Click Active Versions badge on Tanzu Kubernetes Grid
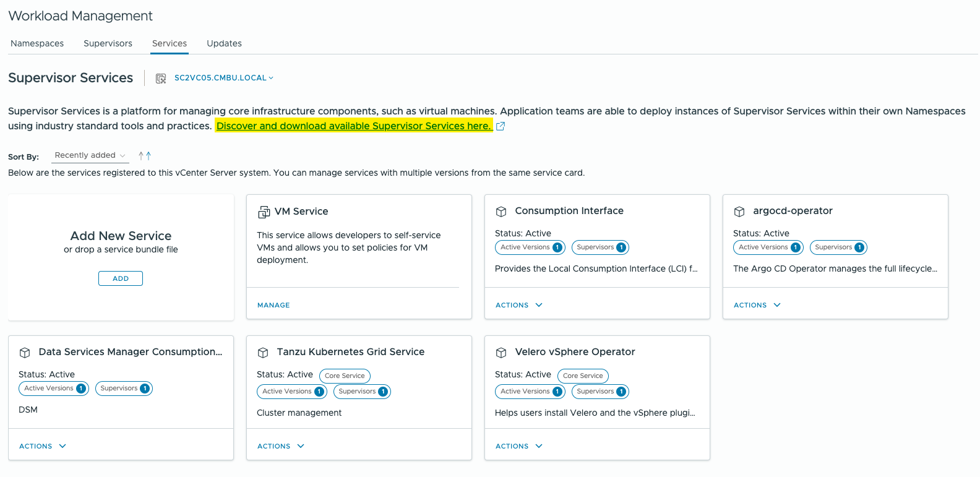Screen dimensions: 980x477 292,392
